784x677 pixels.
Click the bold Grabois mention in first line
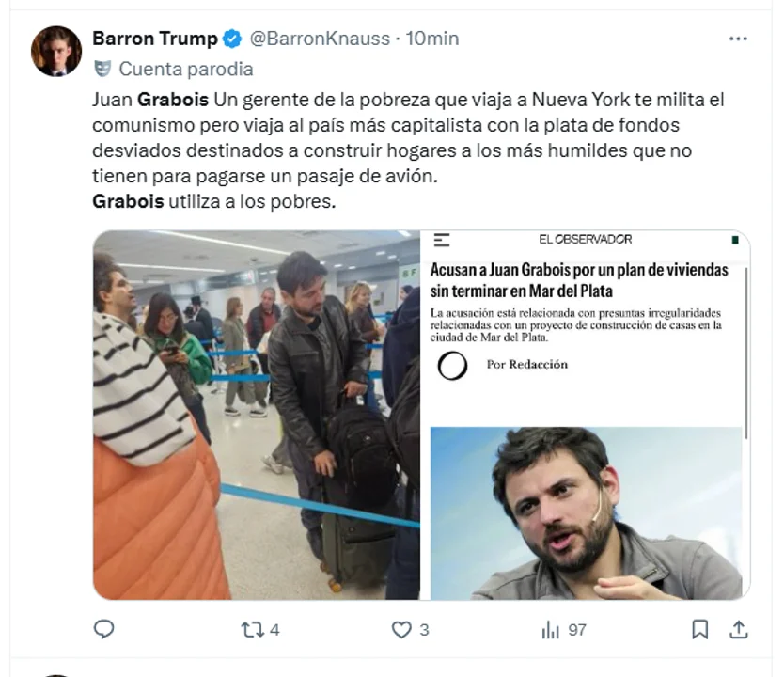(x=173, y=100)
